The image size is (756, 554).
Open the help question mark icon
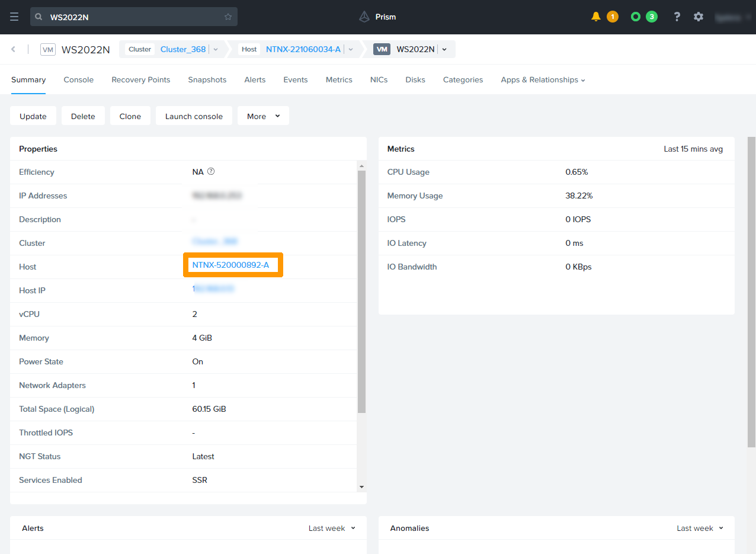(677, 17)
